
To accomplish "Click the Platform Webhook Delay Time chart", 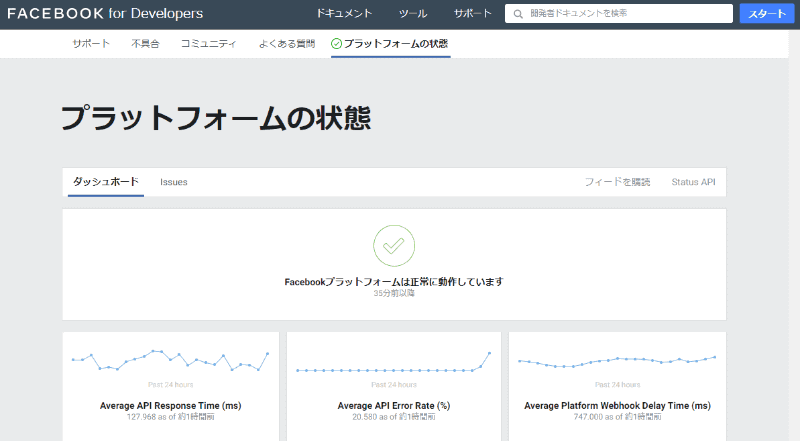I will coord(617,361).
